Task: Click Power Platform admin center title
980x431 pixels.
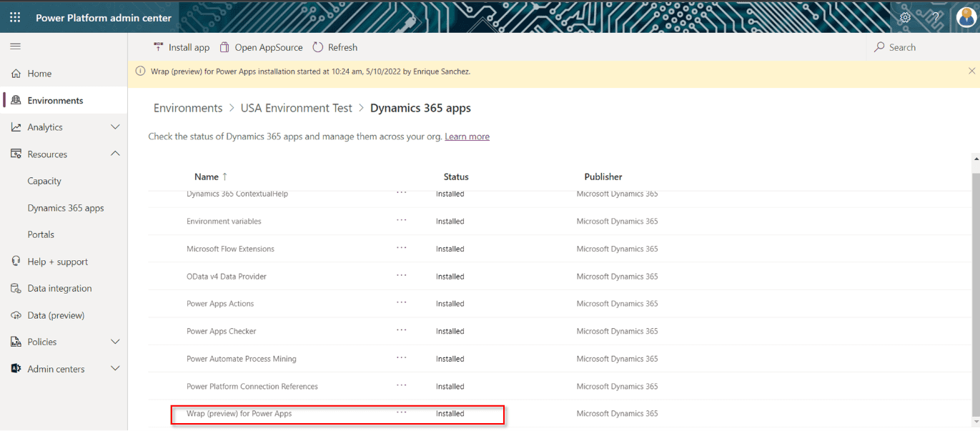Action: pos(104,18)
